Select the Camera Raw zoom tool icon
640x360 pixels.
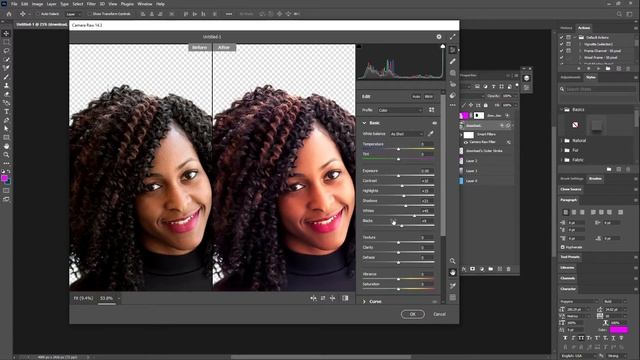click(x=453, y=261)
